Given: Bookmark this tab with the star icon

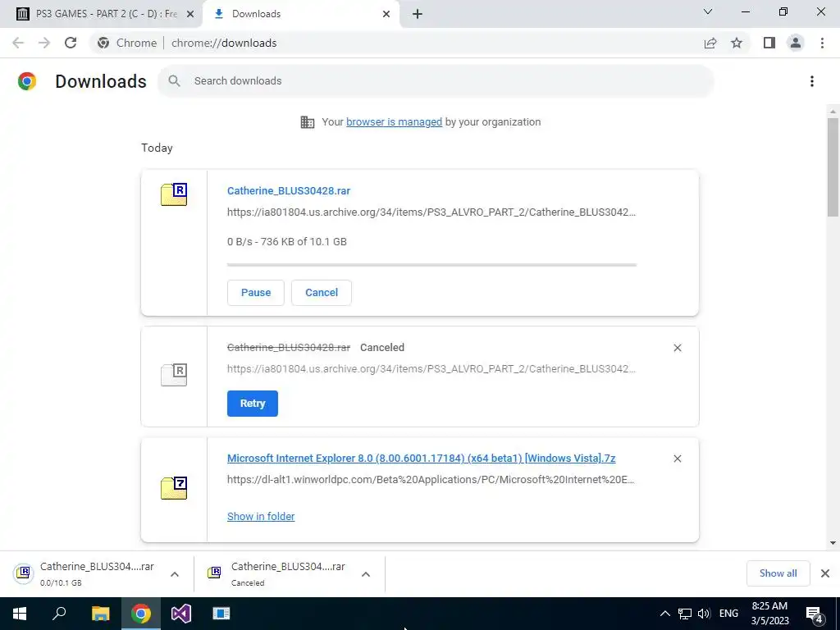Looking at the screenshot, I should (737, 43).
